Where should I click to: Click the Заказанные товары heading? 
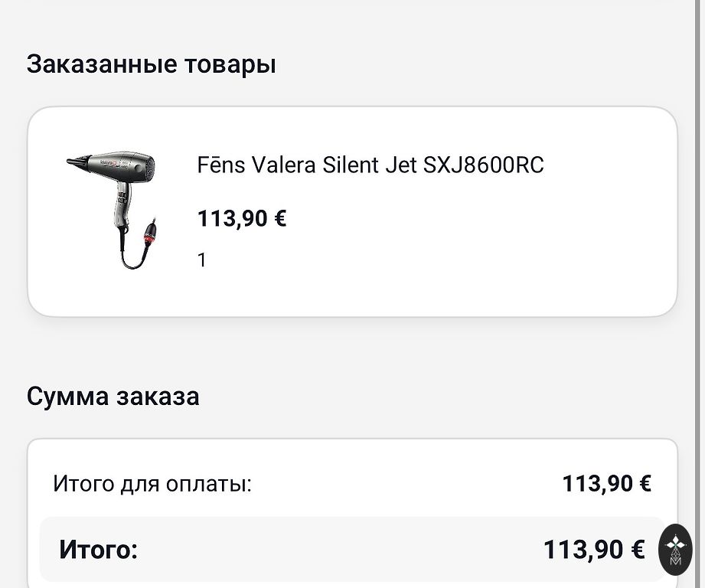pyautogui.click(x=151, y=64)
